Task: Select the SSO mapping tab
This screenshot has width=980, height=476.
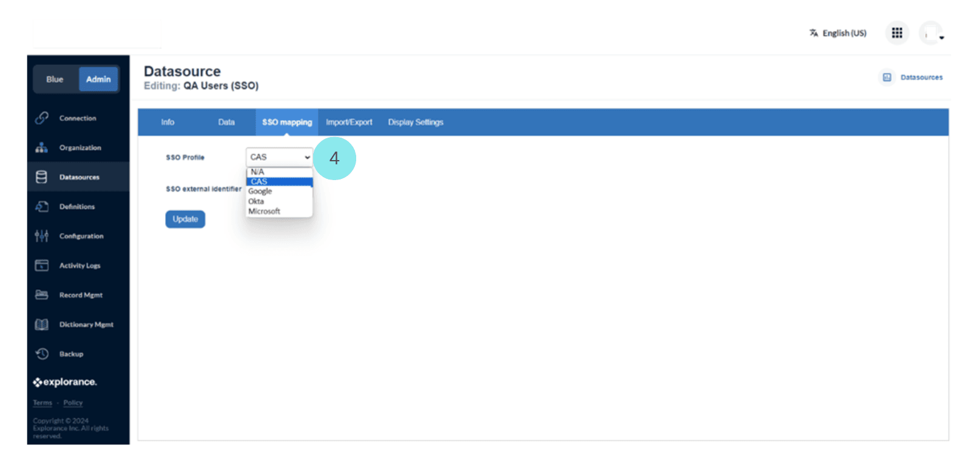Action: tap(287, 122)
